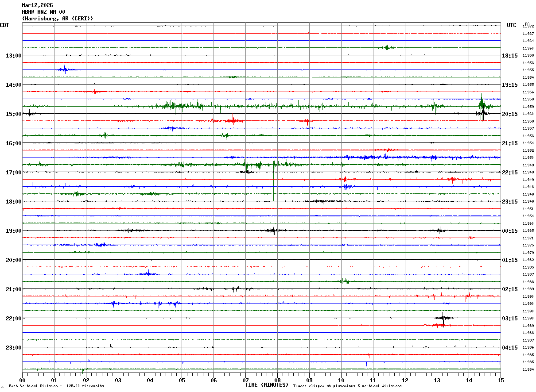Click the DC offset value 11971
The height and width of the screenshot is (392, 536).
click(528, 238)
